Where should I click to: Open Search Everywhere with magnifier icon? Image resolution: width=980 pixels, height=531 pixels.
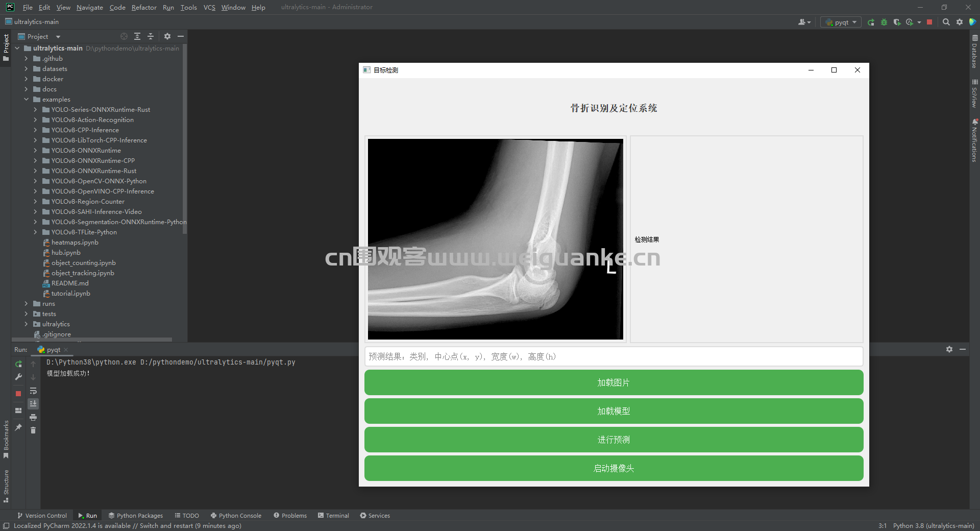[946, 22]
